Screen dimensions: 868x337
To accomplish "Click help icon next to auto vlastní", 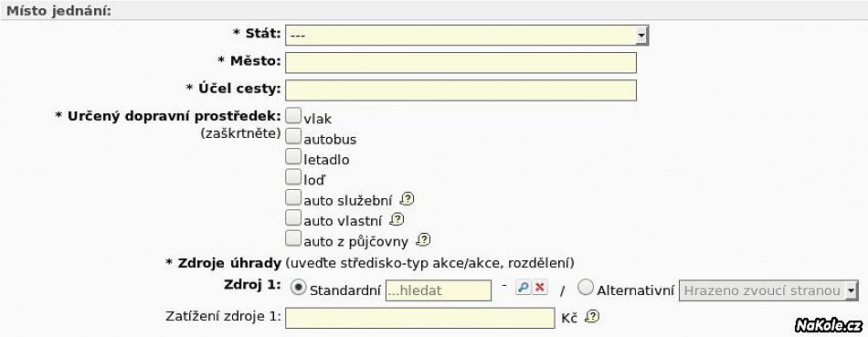I will coord(397,220).
